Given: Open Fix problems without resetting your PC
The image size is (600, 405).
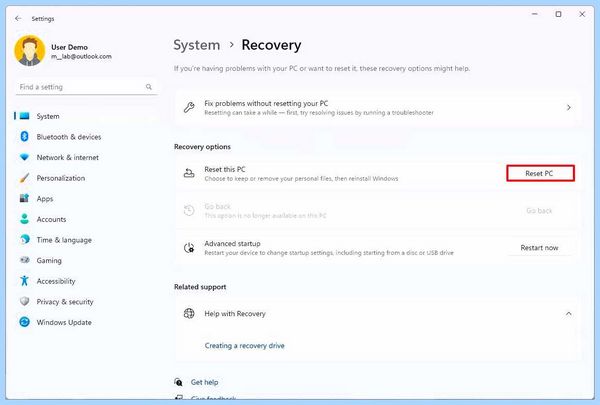Looking at the screenshot, I should pos(378,108).
